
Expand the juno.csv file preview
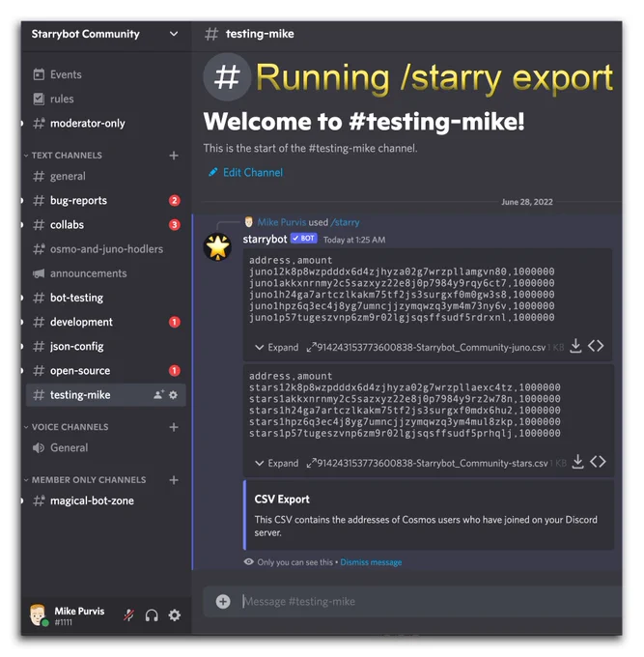277,348
